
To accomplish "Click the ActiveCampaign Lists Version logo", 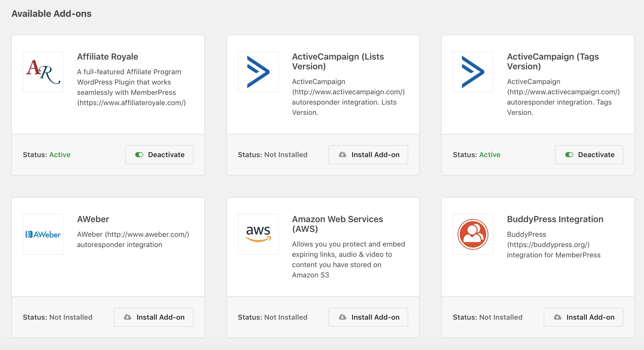I will click(258, 72).
